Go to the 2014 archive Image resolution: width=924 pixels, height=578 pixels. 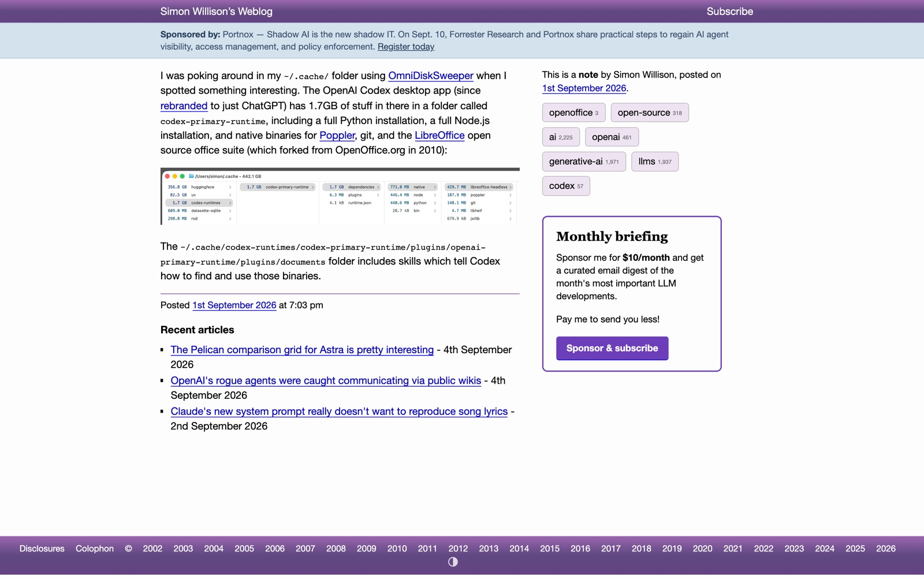pos(519,549)
